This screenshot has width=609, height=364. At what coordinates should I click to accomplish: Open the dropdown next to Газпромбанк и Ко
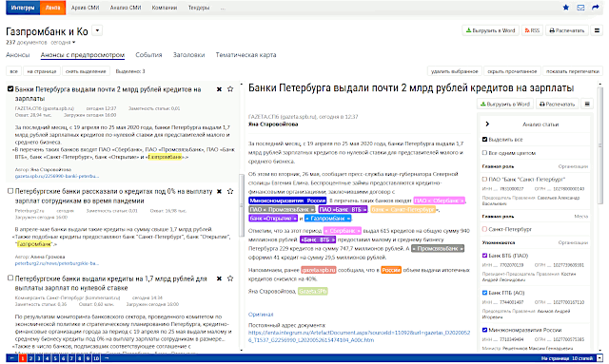[x=97, y=30]
